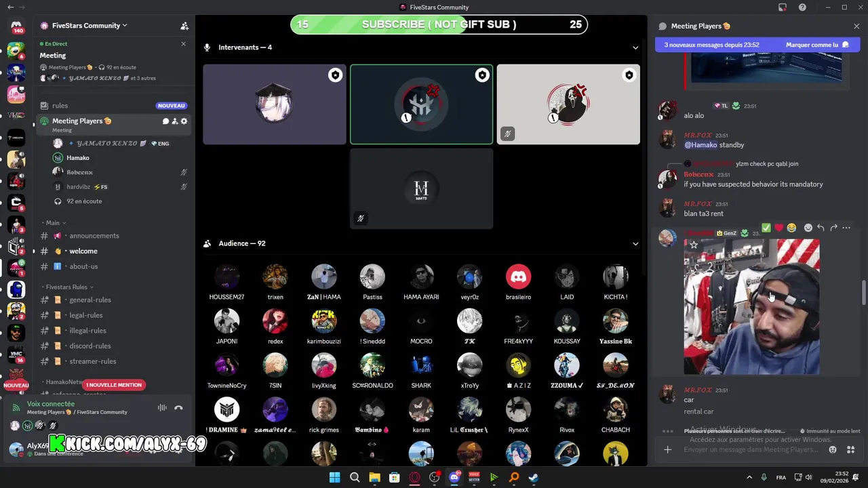
Task: Click the Nouveau unread servers pill
Action: click(x=16, y=385)
